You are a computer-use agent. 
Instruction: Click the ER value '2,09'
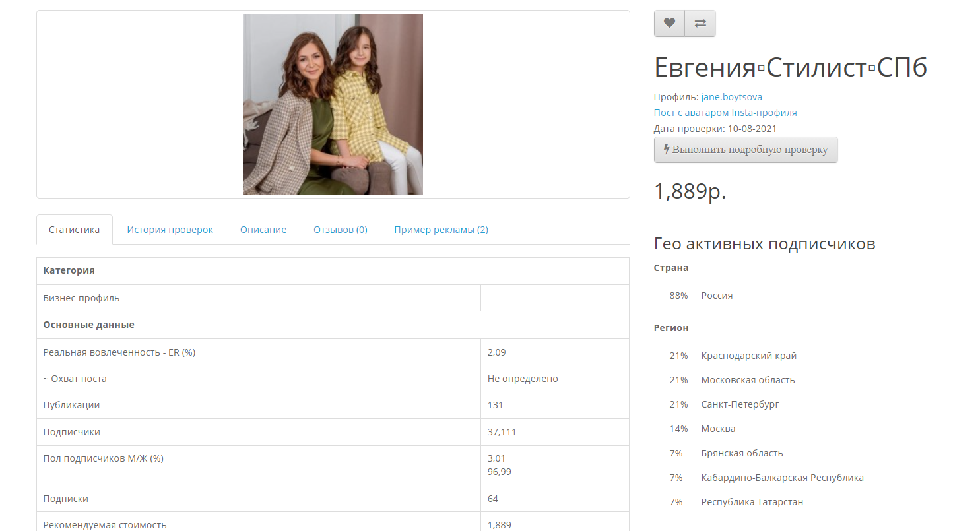pyautogui.click(x=497, y=352)
